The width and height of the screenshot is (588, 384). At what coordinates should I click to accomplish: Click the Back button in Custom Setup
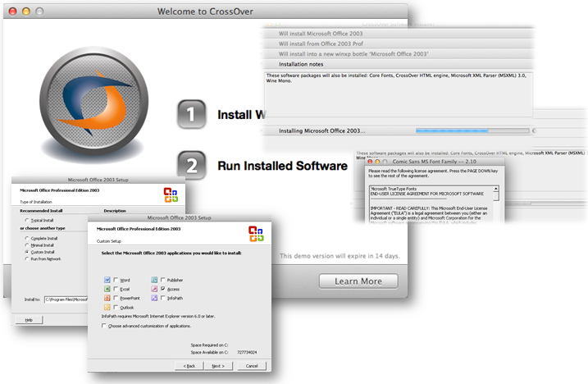click(189, 366)
